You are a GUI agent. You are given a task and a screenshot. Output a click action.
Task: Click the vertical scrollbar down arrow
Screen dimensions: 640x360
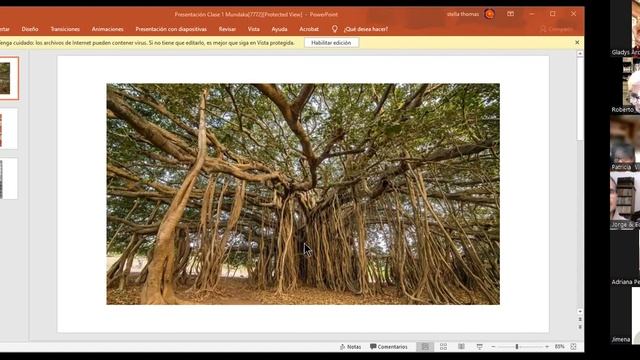tap(580, 312)
